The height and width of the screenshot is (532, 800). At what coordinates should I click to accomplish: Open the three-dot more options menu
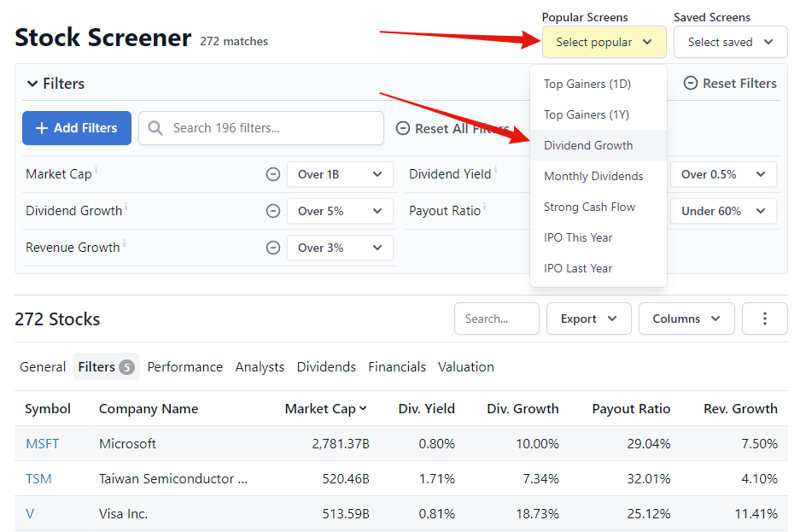(764, 319)
